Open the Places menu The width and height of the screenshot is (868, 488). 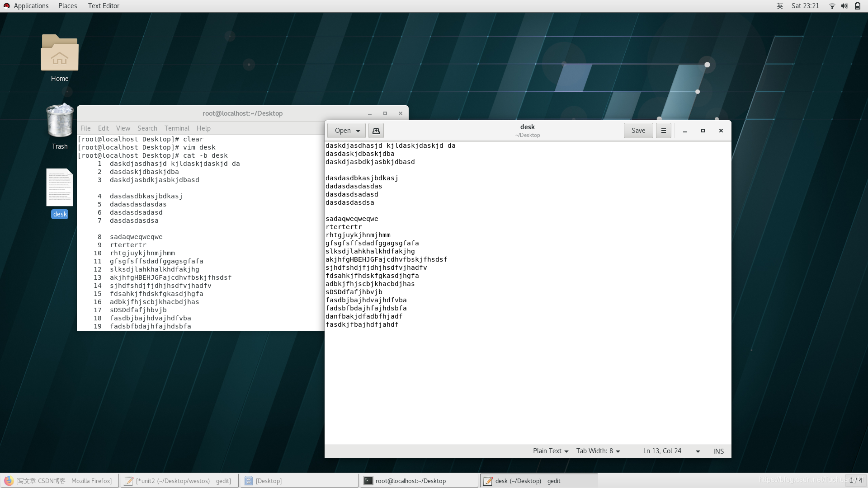point(68,6)
